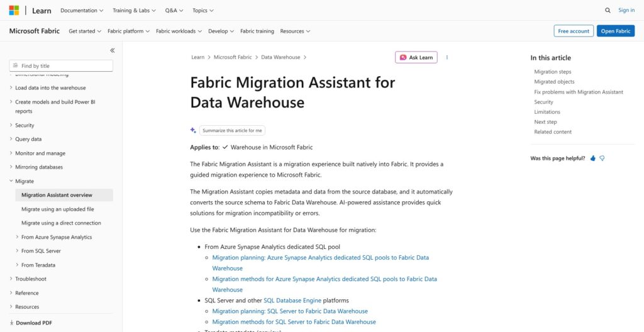Screen dimensions: 644x332
Task: Jump to Fix problems with Migration Assistant
Action: [579, 92]
